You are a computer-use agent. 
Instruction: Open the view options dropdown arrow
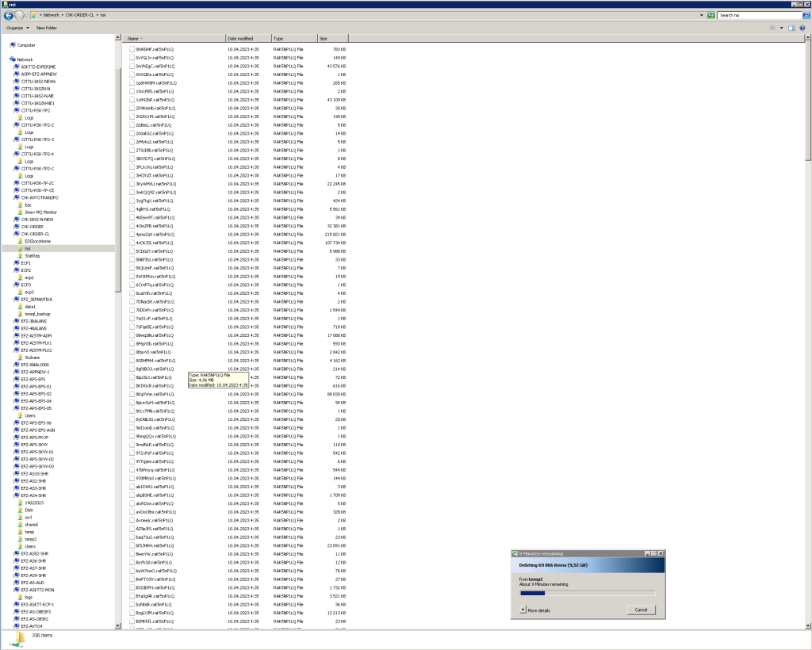[779, 28]
